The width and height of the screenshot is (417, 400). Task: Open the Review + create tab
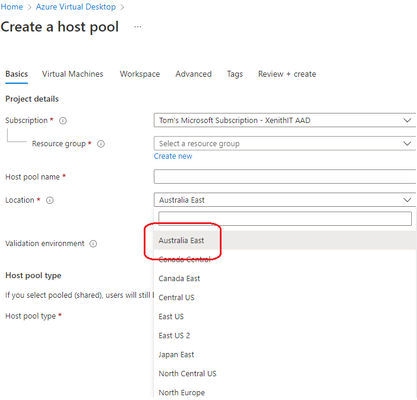[287, 74]
